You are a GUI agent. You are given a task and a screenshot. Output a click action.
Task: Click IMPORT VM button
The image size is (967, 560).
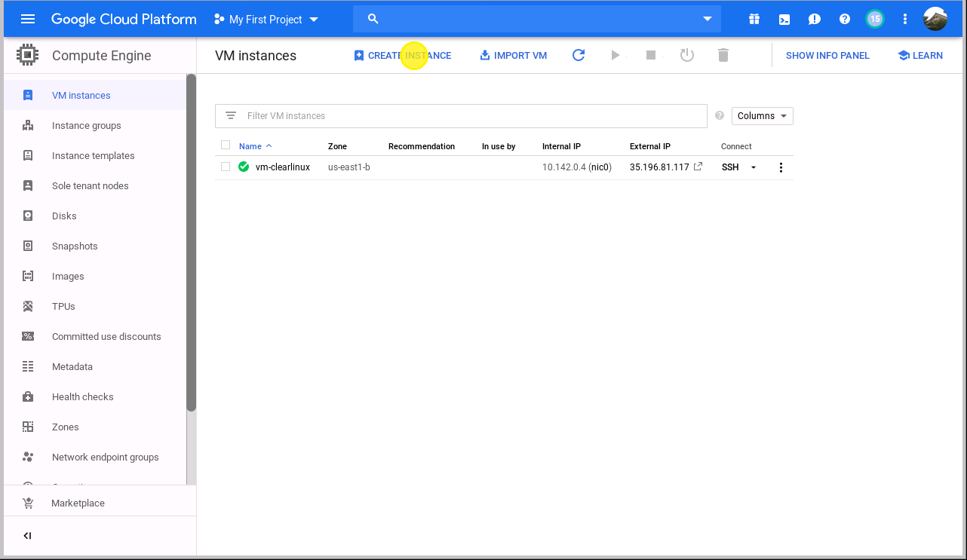(514, 55)
